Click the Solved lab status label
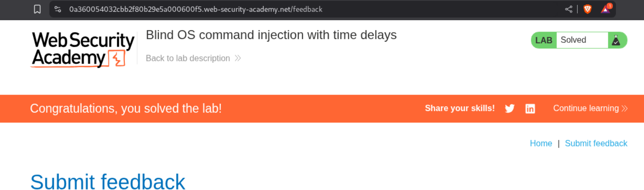The image size is (644, 190). pyautogui.click(x=573, y=40)
